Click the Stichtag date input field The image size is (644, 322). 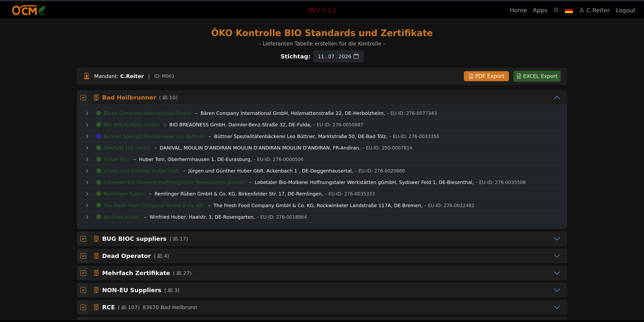point(338,56)
